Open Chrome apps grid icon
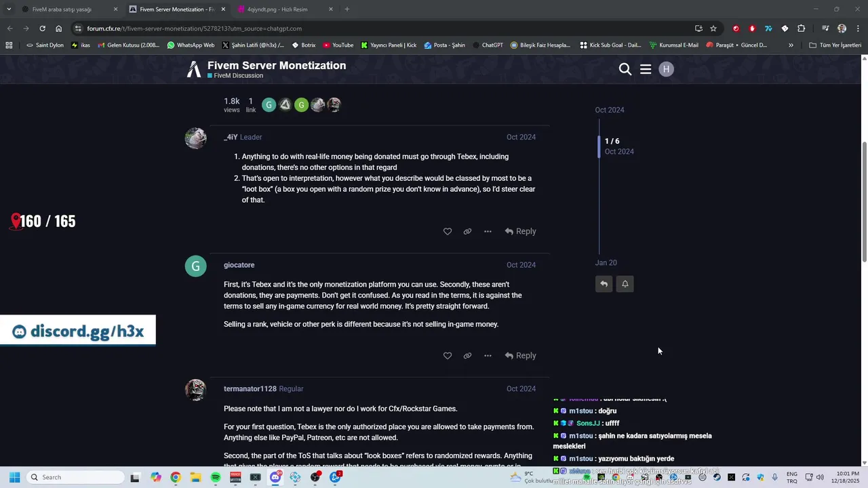 (9, 45)
